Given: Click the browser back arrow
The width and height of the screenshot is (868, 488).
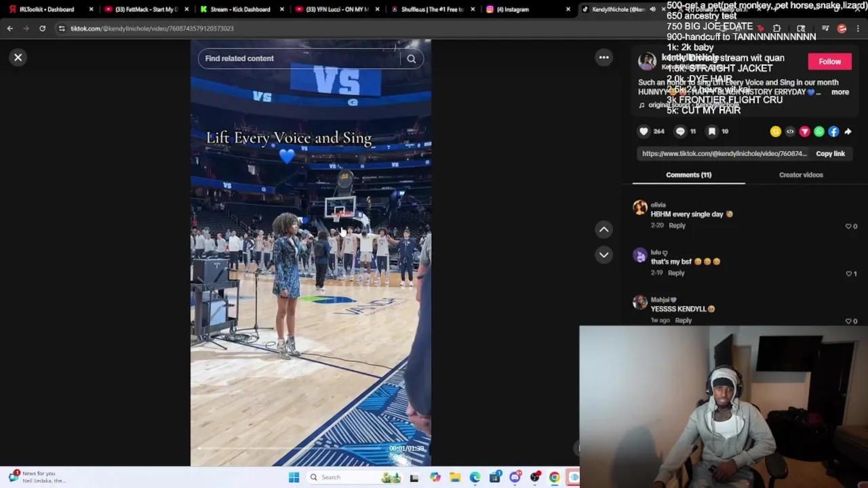Looking at the screenshot, I should [x=9, y=28].
